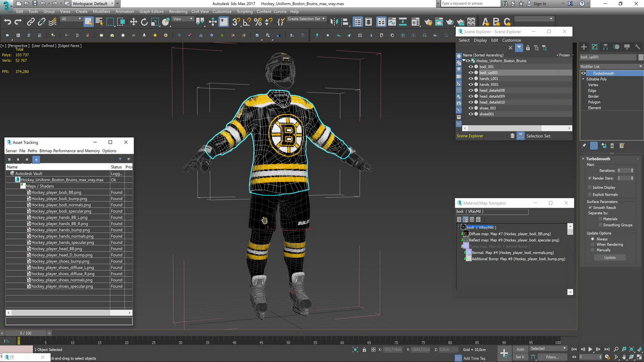Screen dimensions: 644x362
Task: Activate the Unlink Selection tool
Action: pos(42,22)
